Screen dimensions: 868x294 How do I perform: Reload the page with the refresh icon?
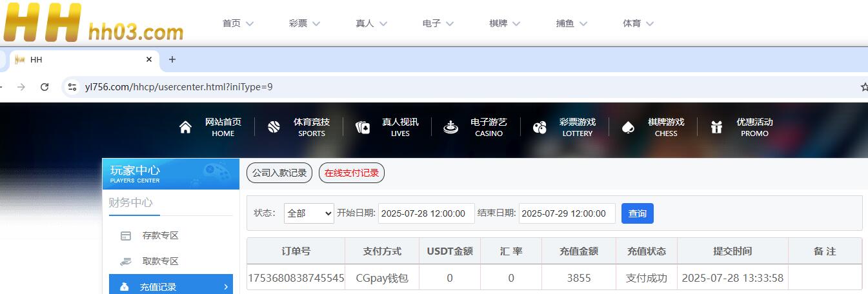pos(45,87)
